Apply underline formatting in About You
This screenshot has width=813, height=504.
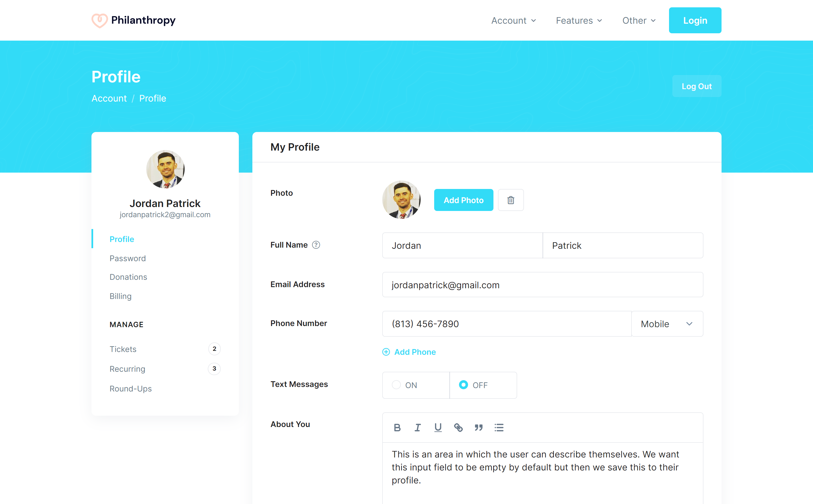point(438,427)
